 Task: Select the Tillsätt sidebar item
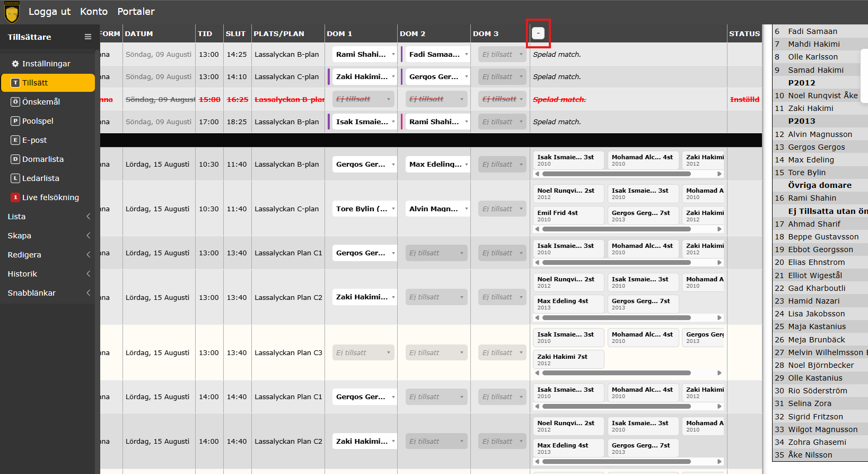pyautogui.click(x=48, y=83)
